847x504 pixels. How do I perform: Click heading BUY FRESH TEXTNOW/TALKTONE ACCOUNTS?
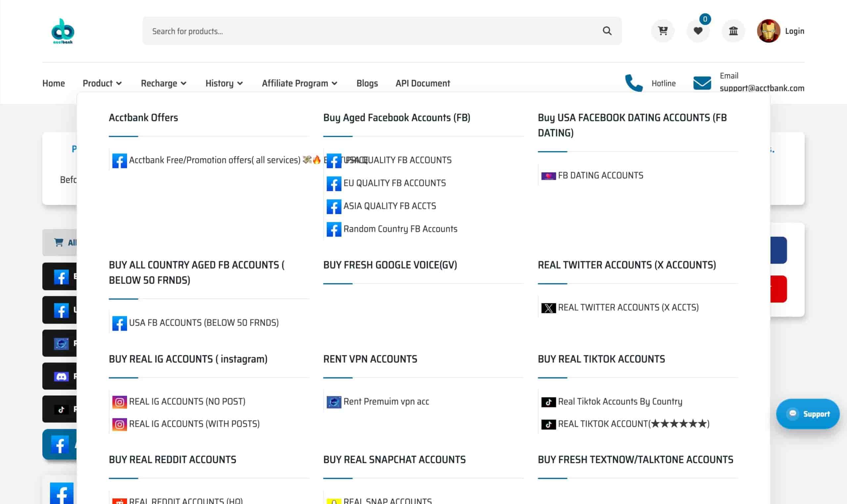635,459
